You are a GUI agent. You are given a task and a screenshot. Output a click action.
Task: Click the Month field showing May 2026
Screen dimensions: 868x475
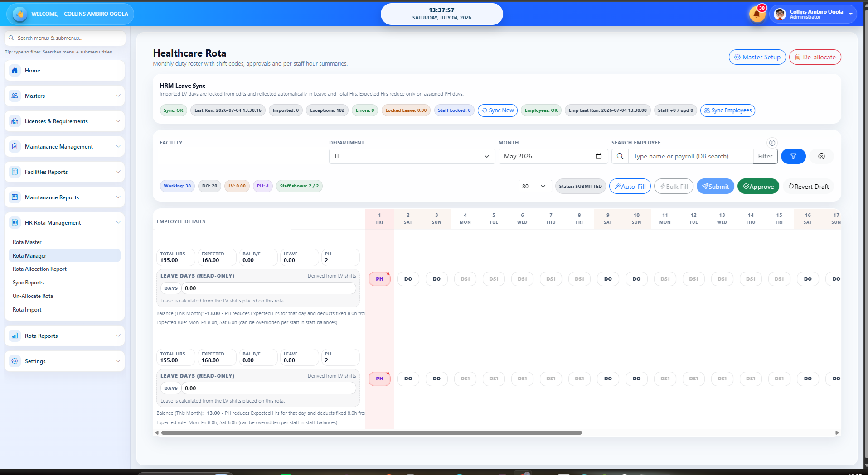pyautogui.click(x=553, y=156)
